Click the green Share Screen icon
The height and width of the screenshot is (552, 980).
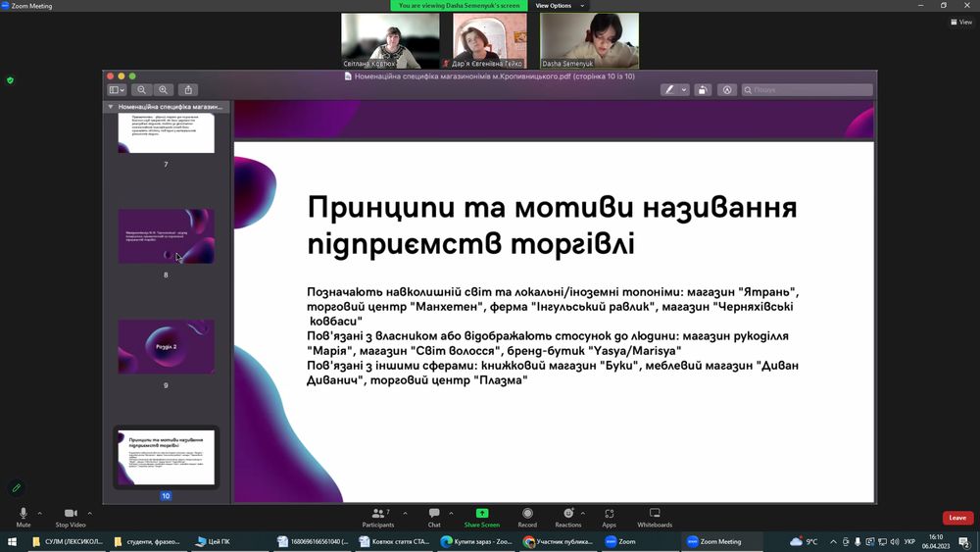481,517
